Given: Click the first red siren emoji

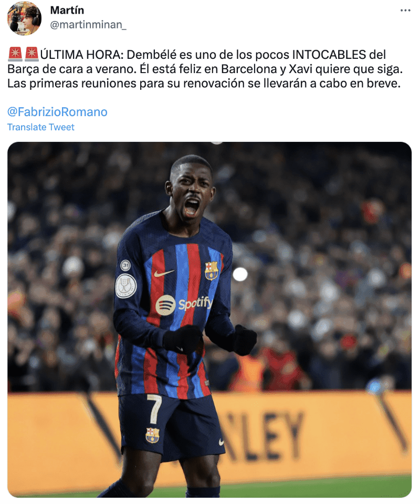Looking at the screenshot, I should tap(15, 54).
